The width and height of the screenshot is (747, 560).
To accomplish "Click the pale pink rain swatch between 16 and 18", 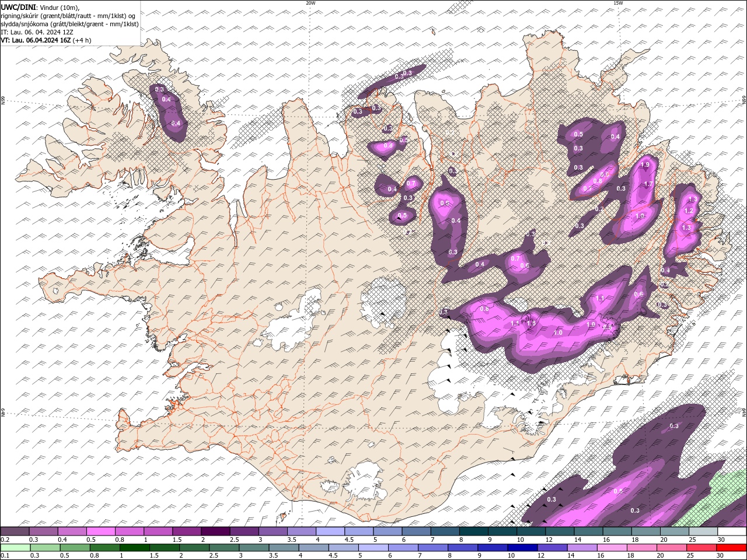I will pyautogui.click(x=612, y=548).
